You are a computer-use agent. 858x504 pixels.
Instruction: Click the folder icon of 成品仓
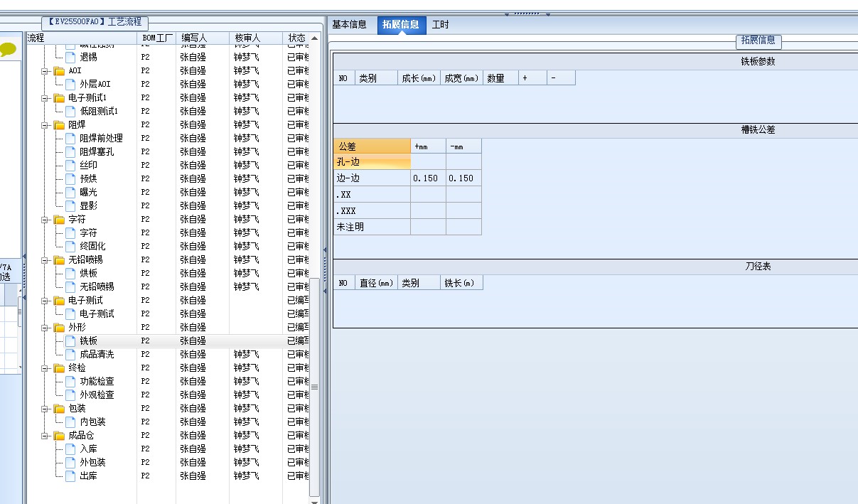click(59, 435)
